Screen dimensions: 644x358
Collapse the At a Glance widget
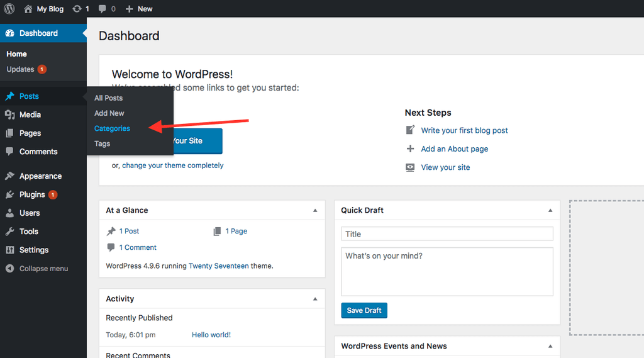tap(315, 210)
